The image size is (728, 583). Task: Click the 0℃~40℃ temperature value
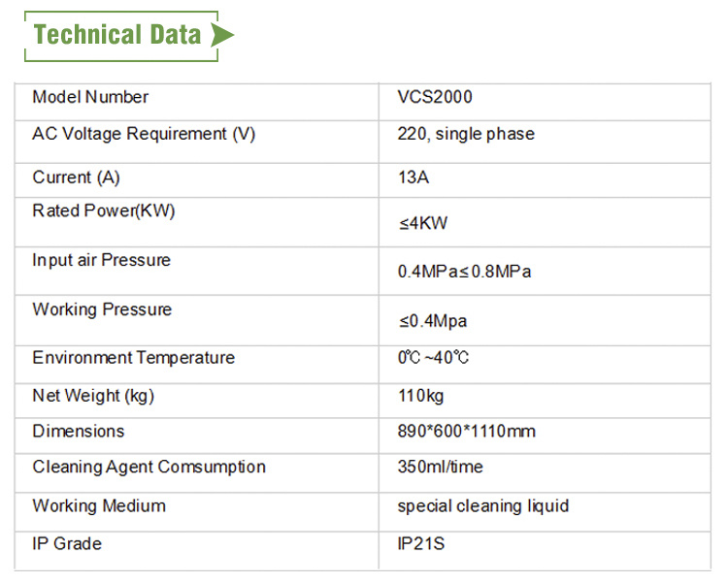coord(433,358)
